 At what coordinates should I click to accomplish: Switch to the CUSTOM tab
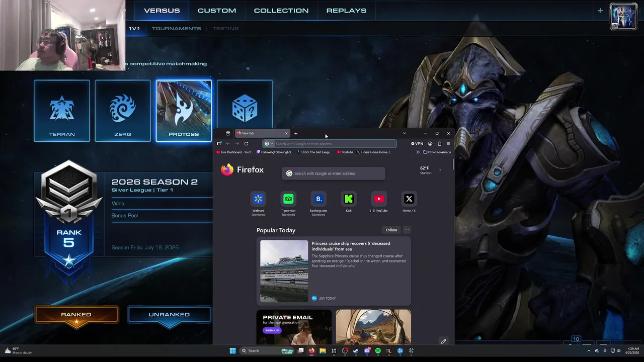click(x=217, y=11)
